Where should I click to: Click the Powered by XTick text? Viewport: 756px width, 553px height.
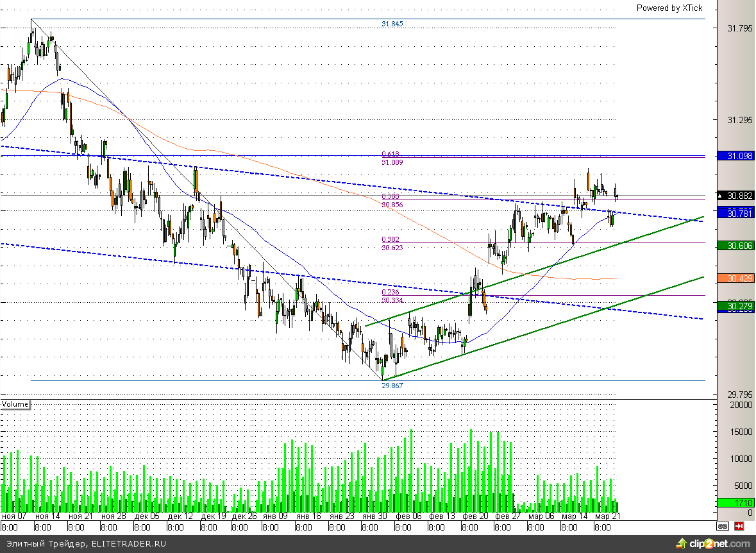click(669, 8)
